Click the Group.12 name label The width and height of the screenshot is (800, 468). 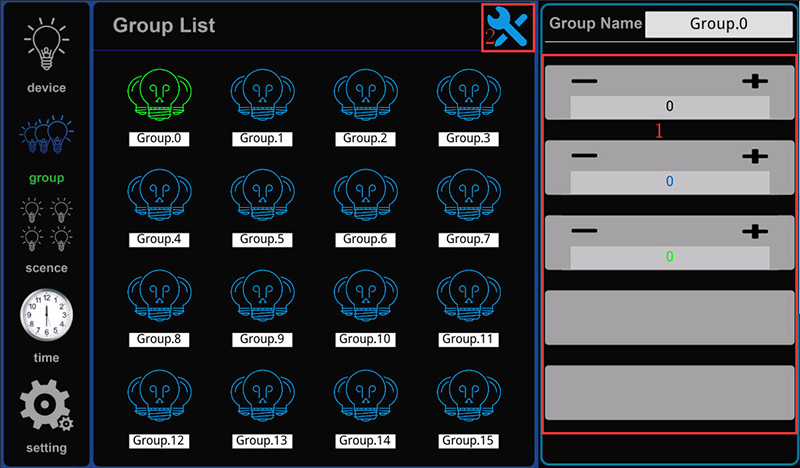pos(159,441)
